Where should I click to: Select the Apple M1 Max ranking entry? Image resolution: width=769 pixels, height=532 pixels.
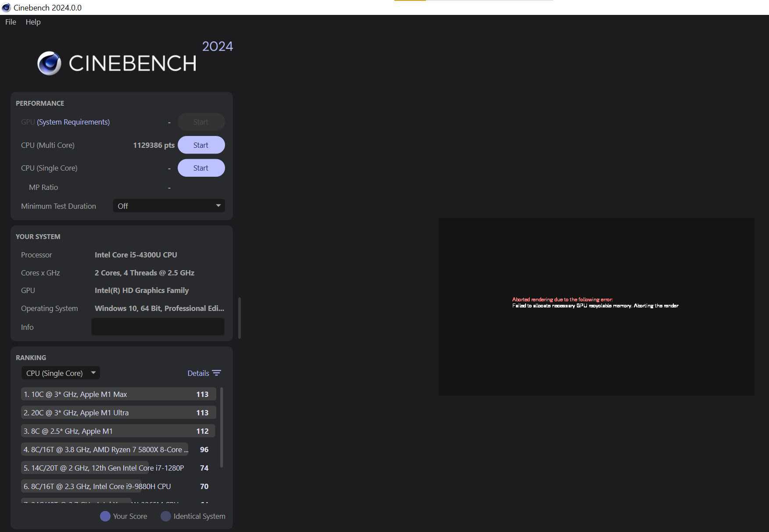coord(118,394)
